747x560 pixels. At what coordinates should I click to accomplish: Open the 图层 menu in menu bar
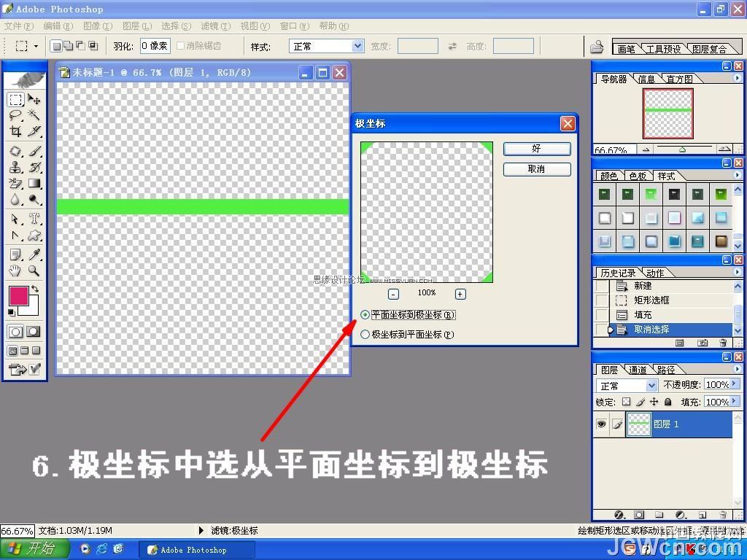coord(137,26)
